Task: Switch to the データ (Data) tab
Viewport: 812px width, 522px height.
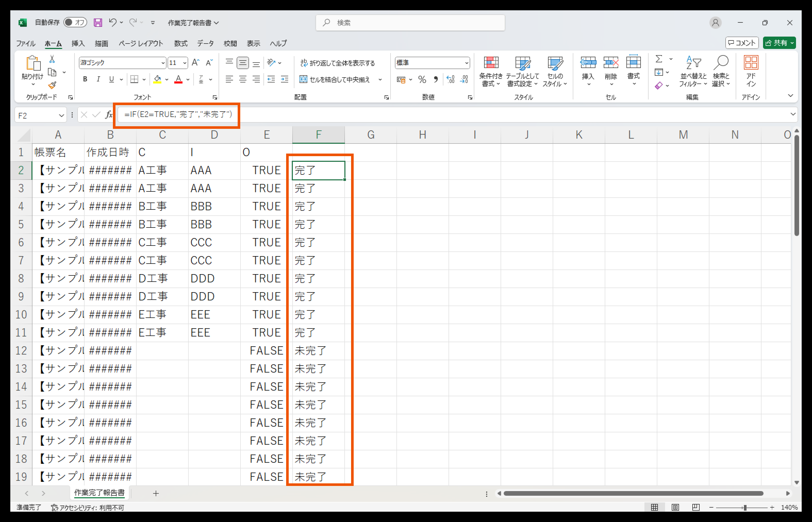Action: [205, 43]
